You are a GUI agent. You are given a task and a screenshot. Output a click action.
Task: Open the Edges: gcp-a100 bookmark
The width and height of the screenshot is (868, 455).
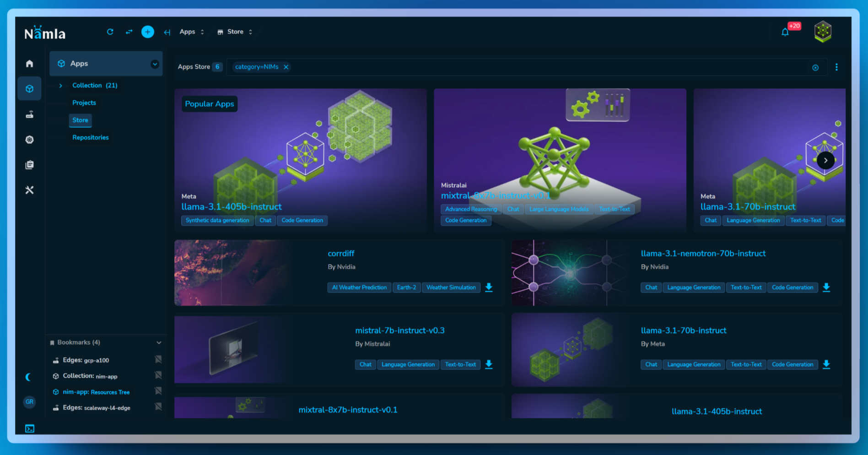coord(86,360)
